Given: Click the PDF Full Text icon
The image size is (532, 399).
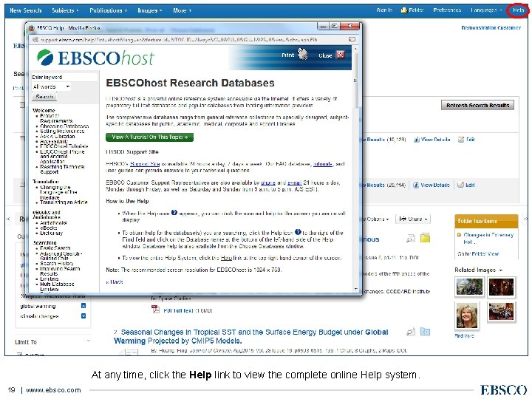Looking at the screenshot, I should coord(155,310).
